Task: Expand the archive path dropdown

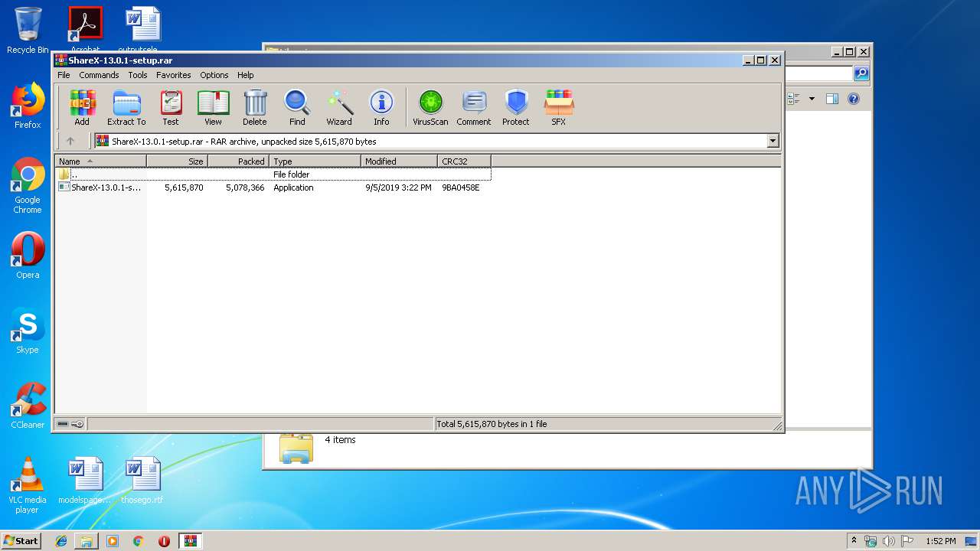Action: [773, 141]
